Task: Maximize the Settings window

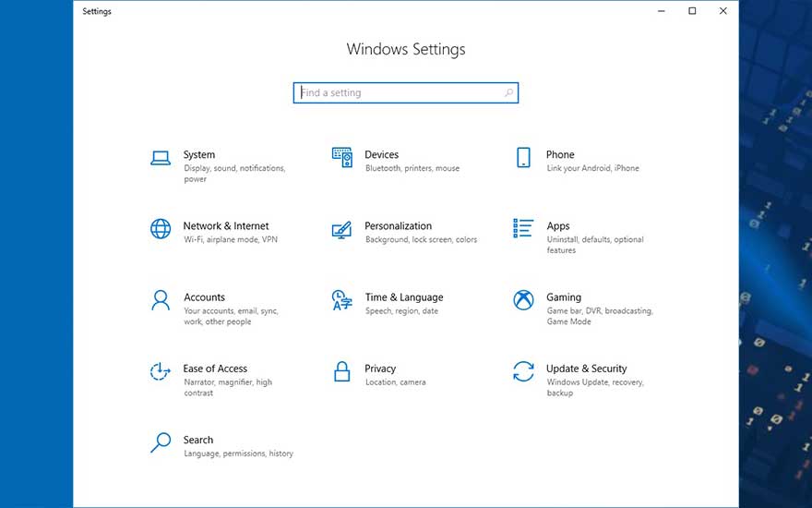Action: coord(692,11)
